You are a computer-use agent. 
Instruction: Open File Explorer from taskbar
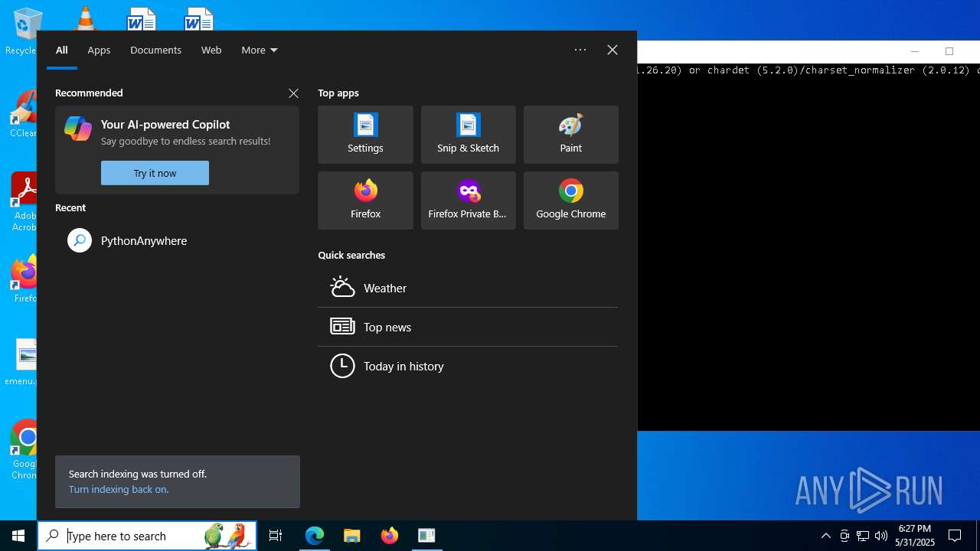click(352, 536)
